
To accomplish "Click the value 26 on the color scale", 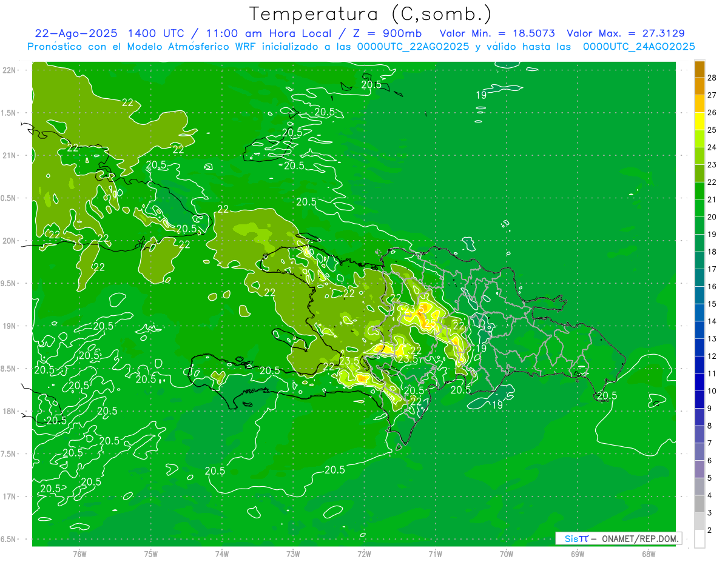I will click(712, 112).
